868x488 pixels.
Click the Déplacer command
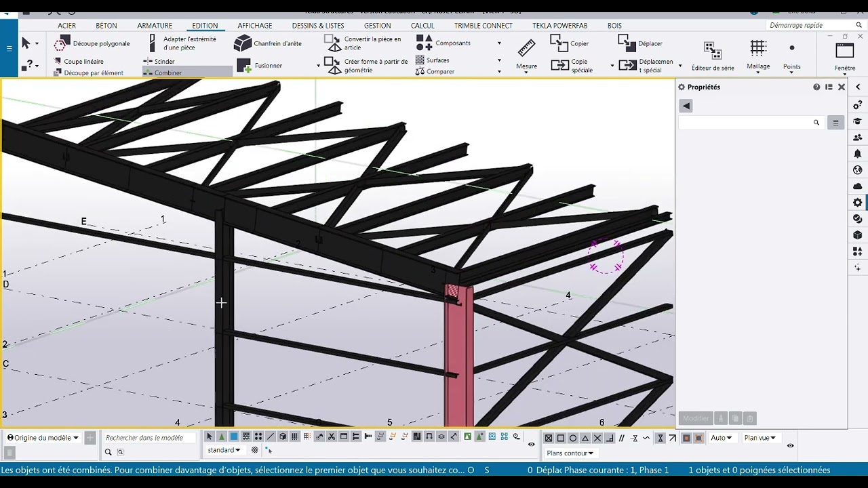click(640, 43)
